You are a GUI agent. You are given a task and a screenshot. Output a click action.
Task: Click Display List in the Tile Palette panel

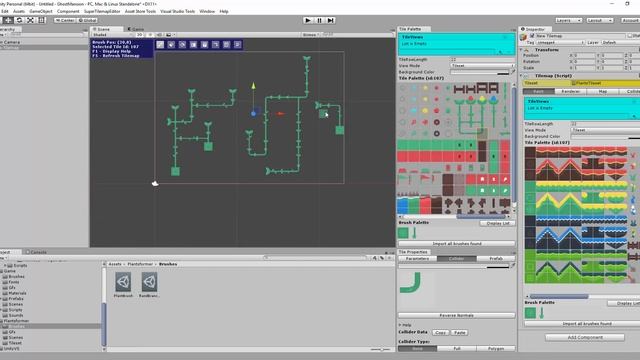[498, 223]
